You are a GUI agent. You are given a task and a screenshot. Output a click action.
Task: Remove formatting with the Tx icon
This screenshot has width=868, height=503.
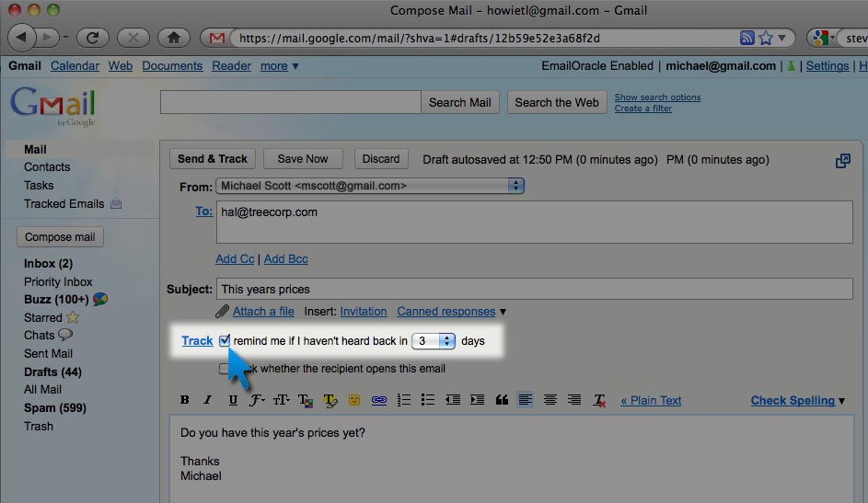(x=599, y=400)
